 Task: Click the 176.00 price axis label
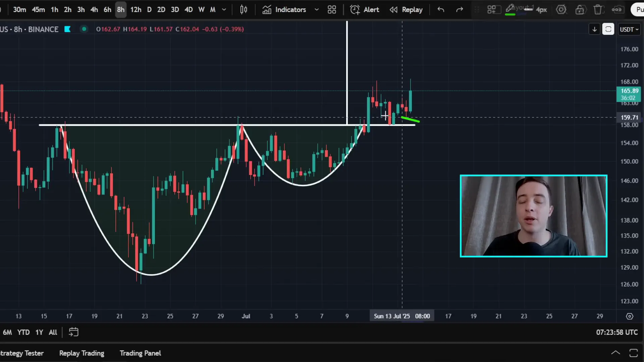(x=629, y=49)
